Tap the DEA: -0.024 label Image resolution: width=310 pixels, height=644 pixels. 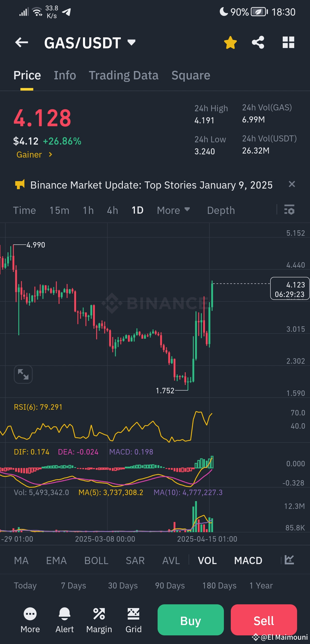click(78, 452)
